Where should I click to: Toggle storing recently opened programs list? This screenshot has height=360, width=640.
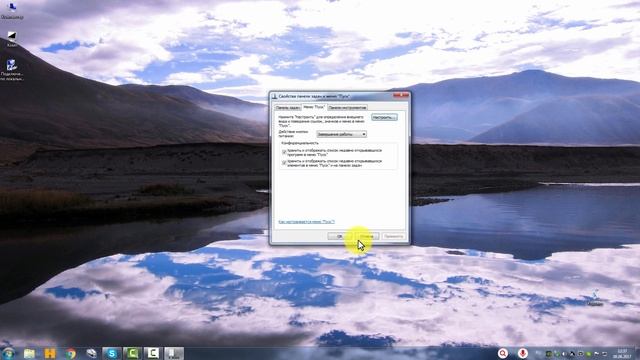(x=284, y=152)
